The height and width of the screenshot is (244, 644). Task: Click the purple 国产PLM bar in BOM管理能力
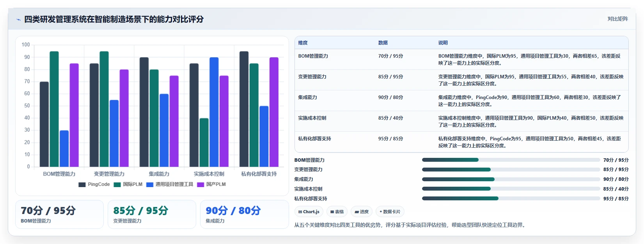click(74, 115)
